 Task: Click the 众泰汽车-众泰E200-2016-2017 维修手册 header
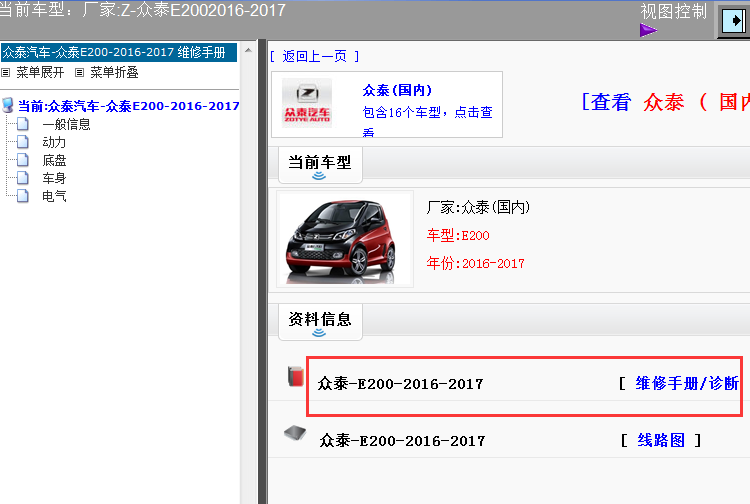point(119,52)
